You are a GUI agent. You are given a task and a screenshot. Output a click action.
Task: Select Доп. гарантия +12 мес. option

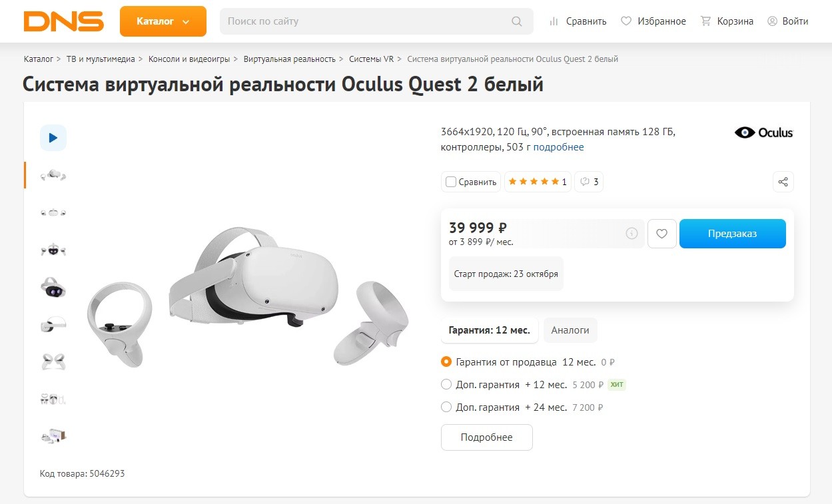(446, 385)
